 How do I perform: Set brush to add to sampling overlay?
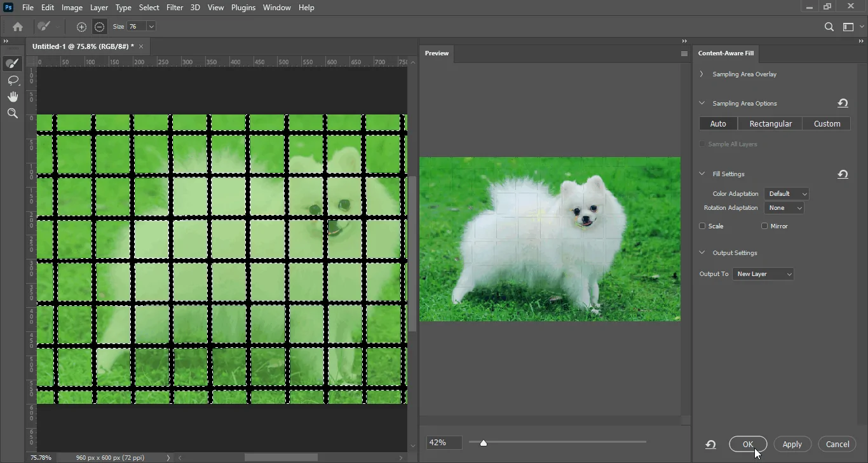tap(81, 27)
